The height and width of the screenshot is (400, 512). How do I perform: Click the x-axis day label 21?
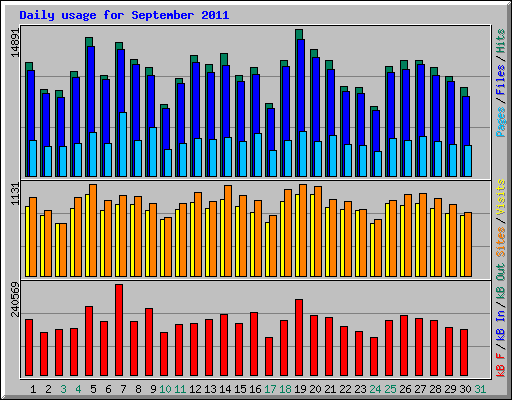(x=330, y=389)
